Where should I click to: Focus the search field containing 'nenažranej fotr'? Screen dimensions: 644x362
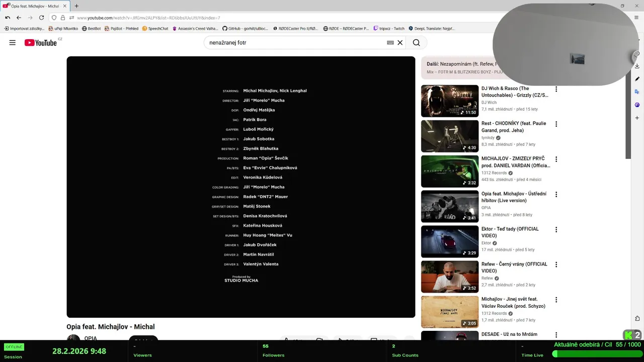pos(297,43)
